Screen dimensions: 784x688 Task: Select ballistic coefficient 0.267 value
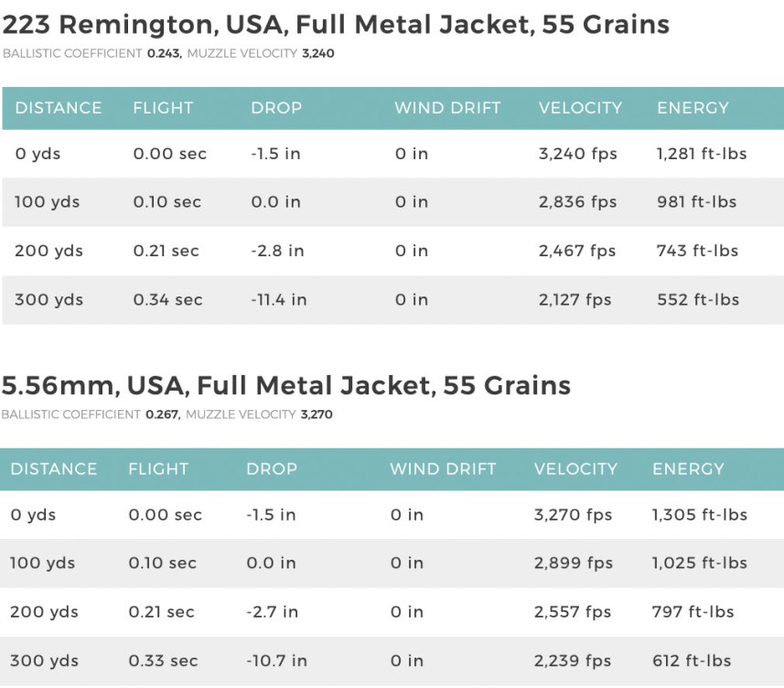click(x=162, y=414)
